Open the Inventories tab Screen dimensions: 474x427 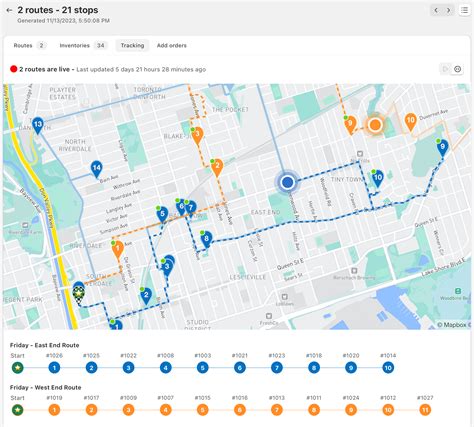coord(83,45)
